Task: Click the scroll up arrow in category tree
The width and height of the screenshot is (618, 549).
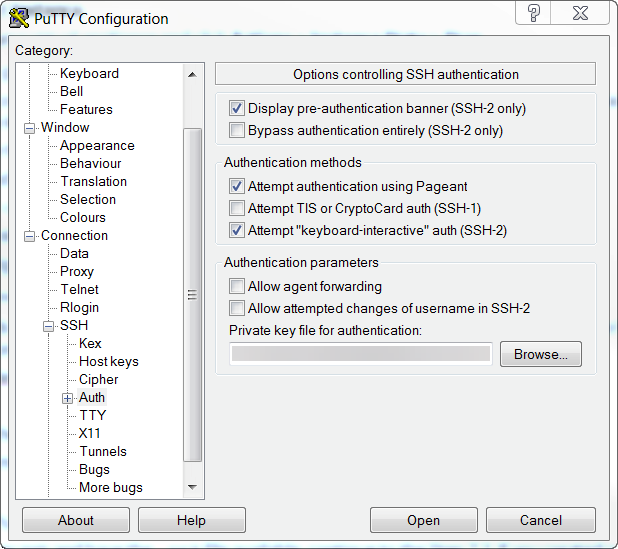Action: (192, 74)
